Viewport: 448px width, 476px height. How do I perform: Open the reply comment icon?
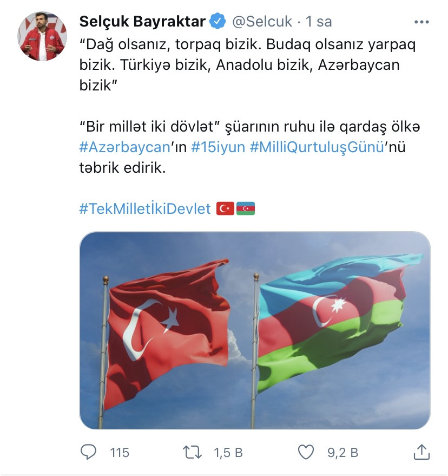pos(88,452)
